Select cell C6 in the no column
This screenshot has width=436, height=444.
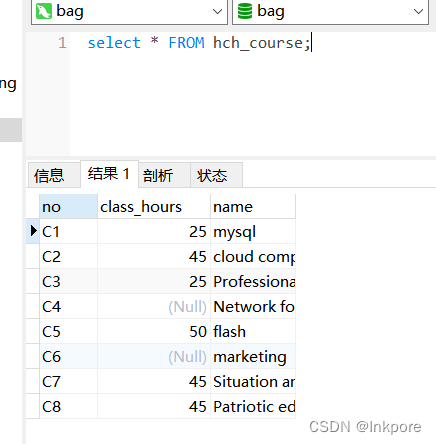68,356
